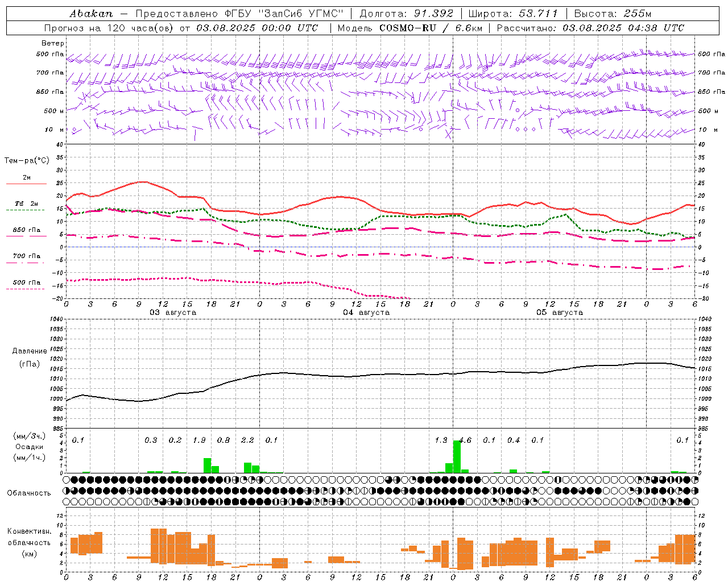The width and height of the screenshot is (728, 582).
Task: Click the solid red "2м" legend entry
Action: 26,180
